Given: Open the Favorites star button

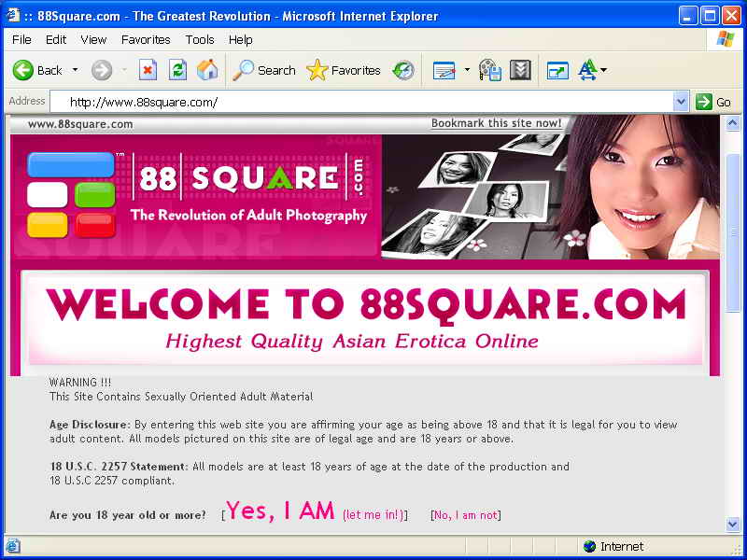Looking at the screenshot, I should tap(344, 71).
